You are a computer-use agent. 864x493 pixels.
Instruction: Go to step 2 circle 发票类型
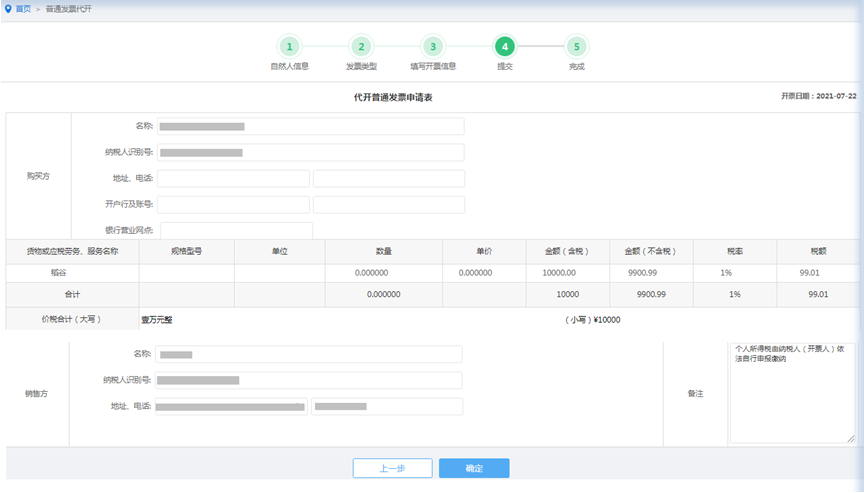(361, 47)
